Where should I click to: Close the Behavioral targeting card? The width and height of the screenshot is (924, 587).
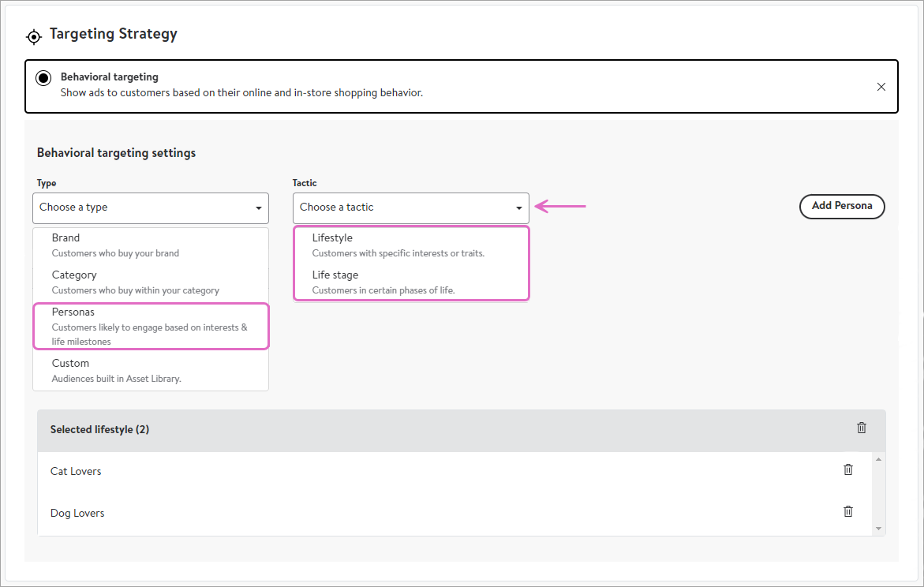click(881, 87)
